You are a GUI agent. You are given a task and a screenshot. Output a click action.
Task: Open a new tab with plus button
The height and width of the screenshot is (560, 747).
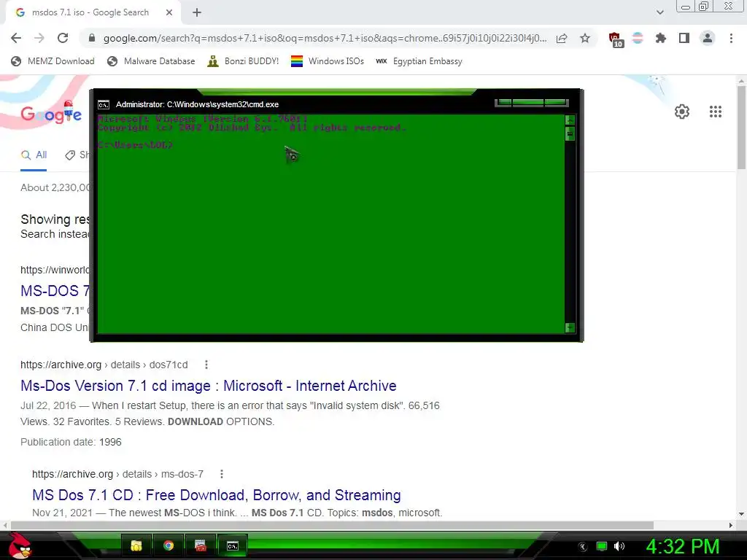pyautogui.click(x=197, y=12)
